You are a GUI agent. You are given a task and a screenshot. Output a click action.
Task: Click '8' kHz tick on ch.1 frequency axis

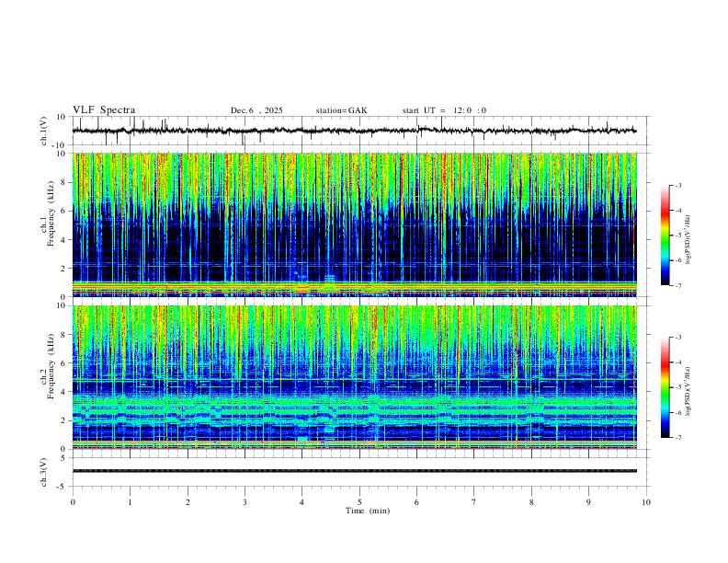(64, 182)
